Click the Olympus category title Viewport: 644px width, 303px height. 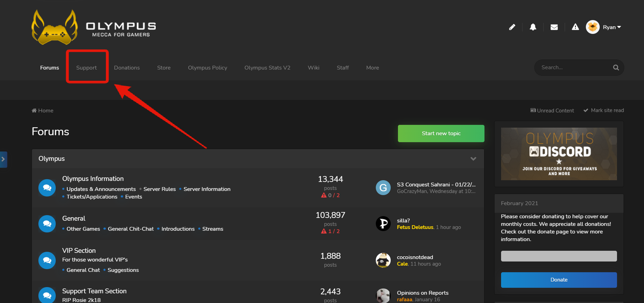tap(52, 159)
